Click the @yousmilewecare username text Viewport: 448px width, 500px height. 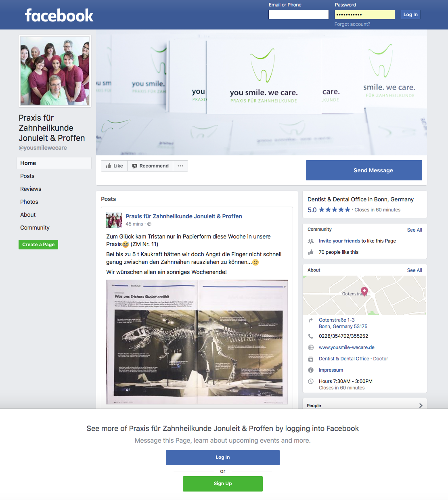pyautogui.click(x=43, y=148)
